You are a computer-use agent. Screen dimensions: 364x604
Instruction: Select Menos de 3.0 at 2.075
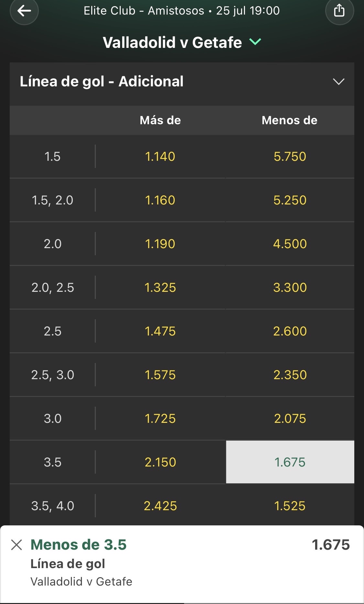(290, 419)
